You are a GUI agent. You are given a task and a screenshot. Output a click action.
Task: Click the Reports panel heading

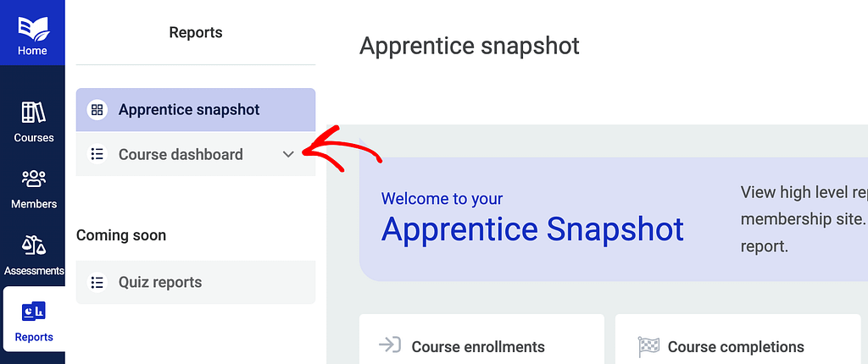tap(196, 33)
